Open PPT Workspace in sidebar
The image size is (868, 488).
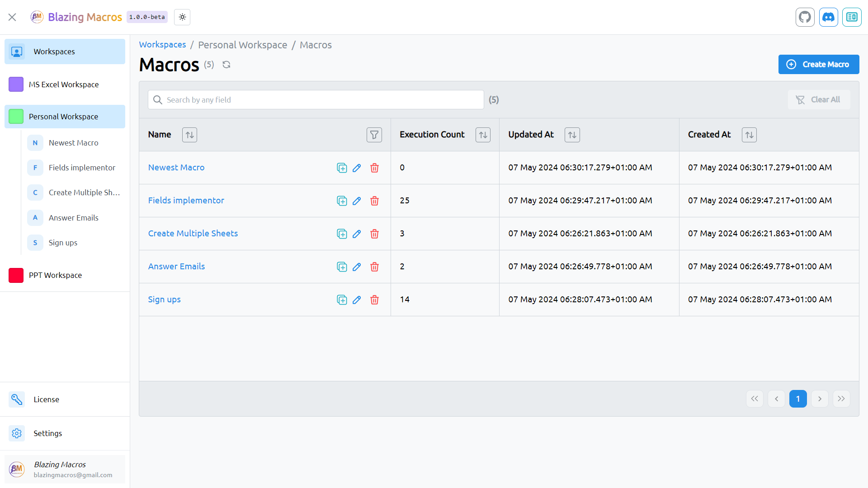[65, 275]
